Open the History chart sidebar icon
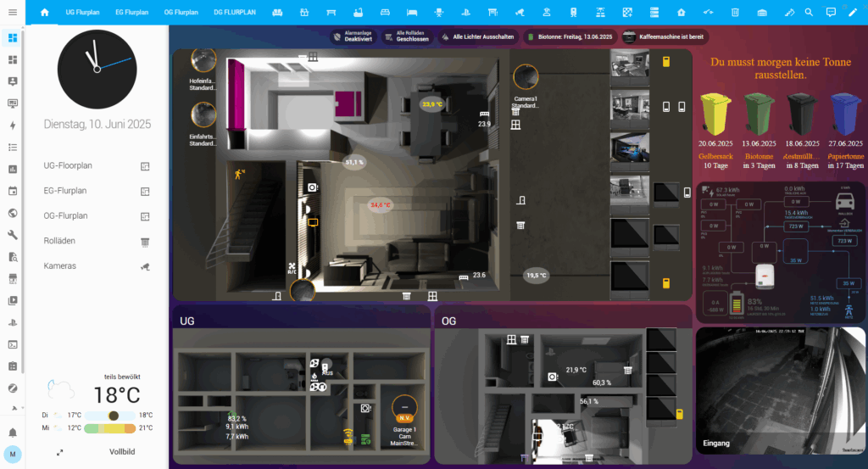Screen dimensions: 868x469 point(12,169)
